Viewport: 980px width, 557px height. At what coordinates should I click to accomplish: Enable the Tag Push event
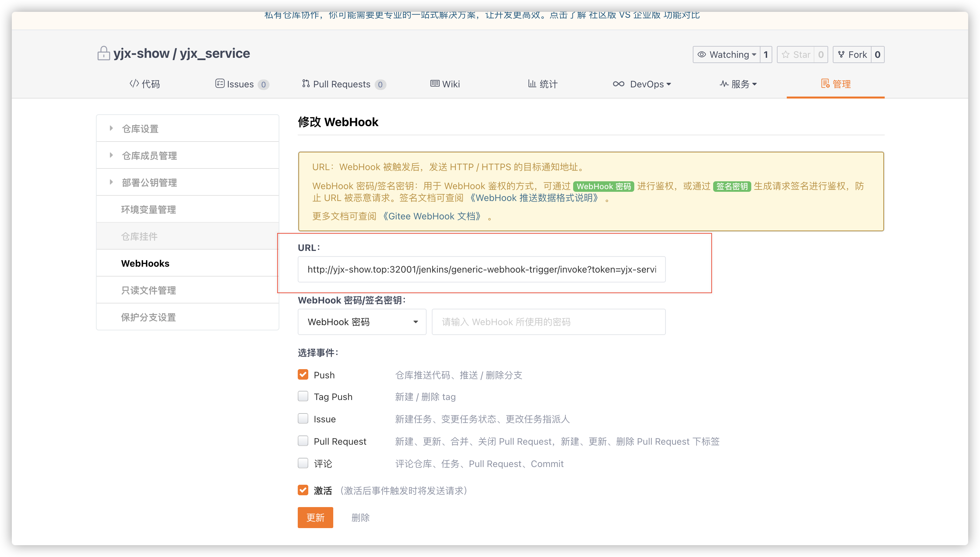pos(303,396)
